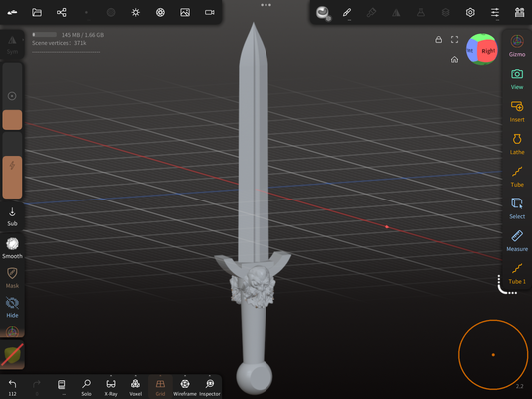Open the painting brush menu
The width and height of the screenshot is (532, 399).
pos(371,13)
